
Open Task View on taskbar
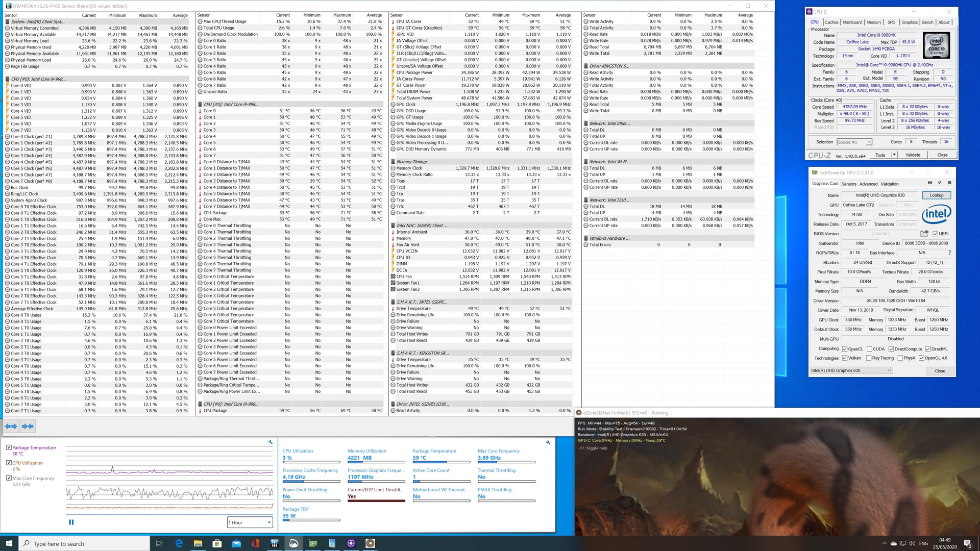coord(159,543)
